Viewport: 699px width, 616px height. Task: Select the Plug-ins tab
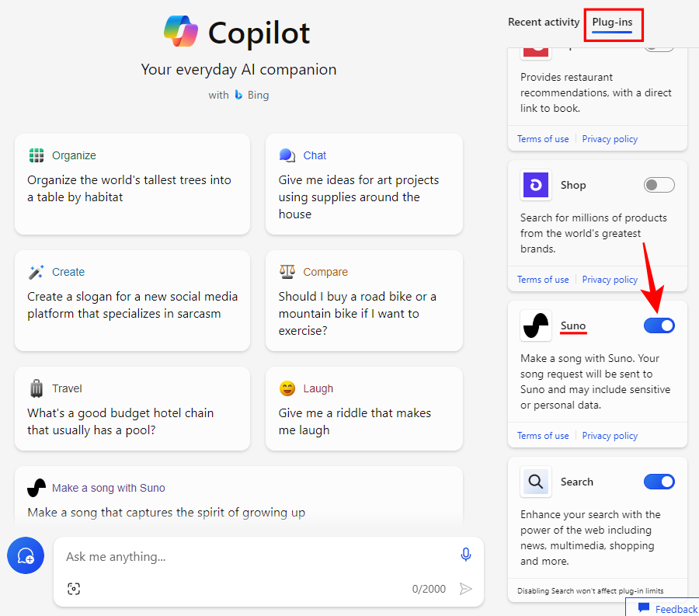tap(612, 22)
